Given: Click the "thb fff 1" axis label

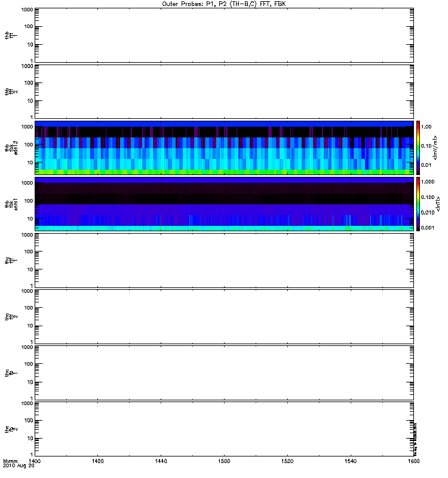Looking at the screenshot, I should coord(11,35).
